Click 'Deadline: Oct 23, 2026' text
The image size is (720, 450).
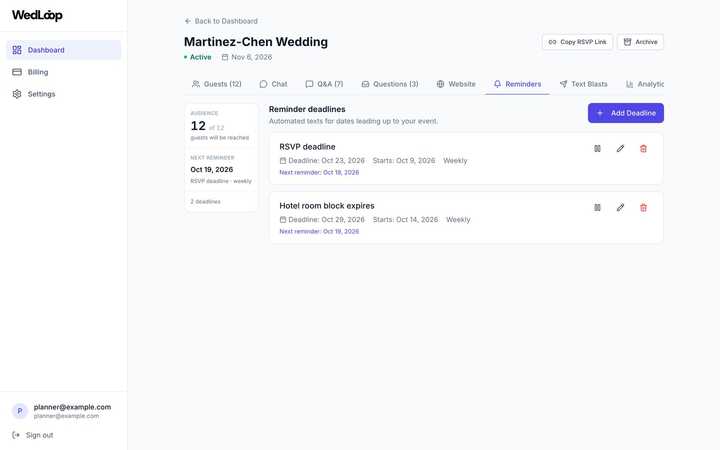tap(326, 161)
